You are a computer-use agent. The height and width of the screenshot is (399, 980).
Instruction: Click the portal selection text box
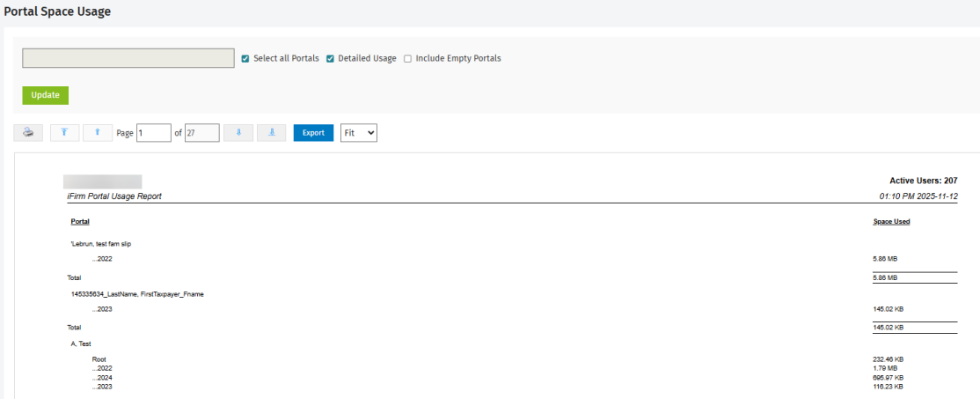coord(128,58)
